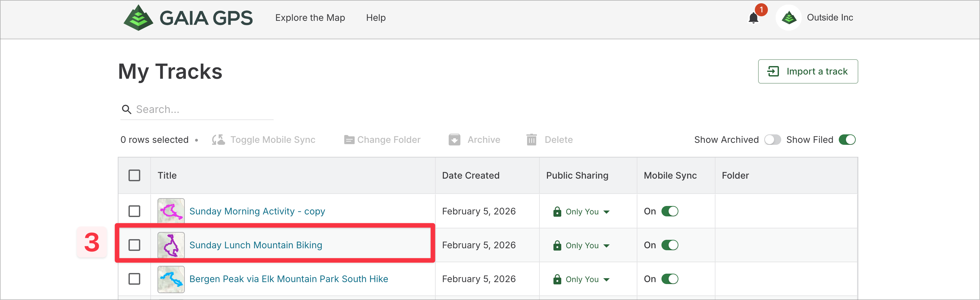The width and height of the screenshot is (980, 300).
Task: Click the Toggle Mobile Sync icon
Action: [218, 140]
